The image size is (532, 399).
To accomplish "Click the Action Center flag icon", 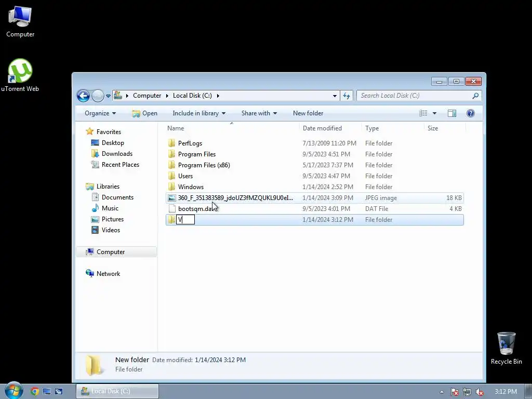I will coord(454,392).
